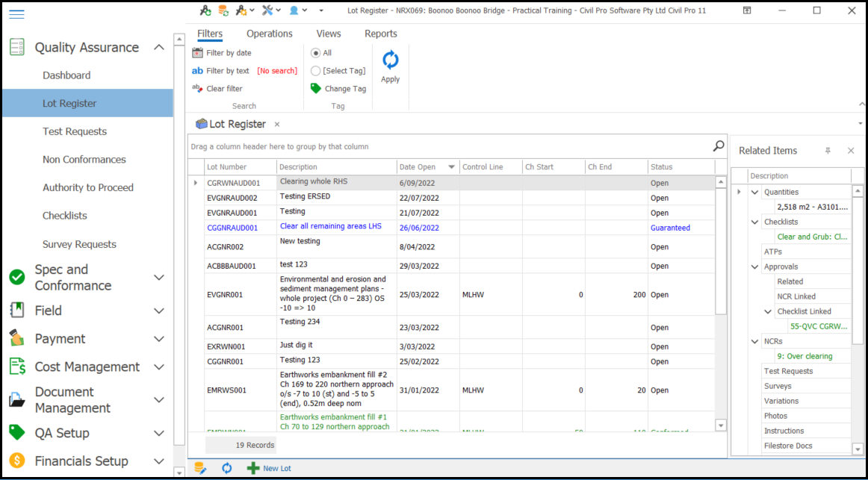Select the All radio button
868x480 pixels.
(316, 53)
